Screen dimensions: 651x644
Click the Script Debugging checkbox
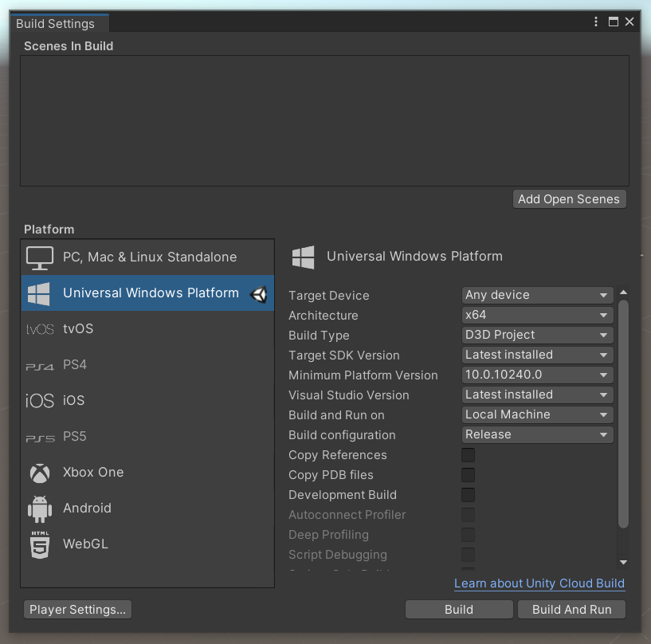tap(468, 555)
